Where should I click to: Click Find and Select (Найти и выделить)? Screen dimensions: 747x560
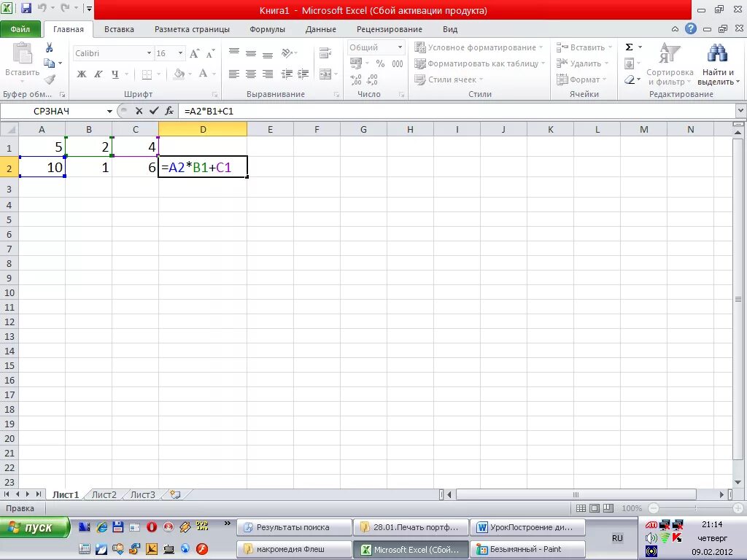tap(718, 64)
